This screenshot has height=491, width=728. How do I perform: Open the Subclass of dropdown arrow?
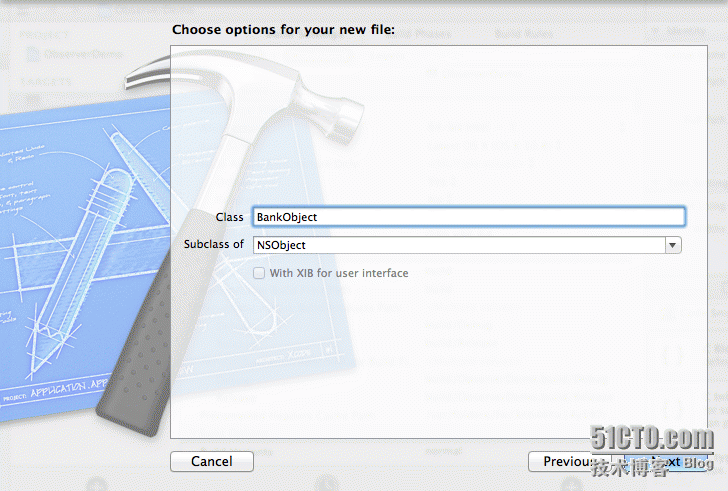[x=673, y=245]
